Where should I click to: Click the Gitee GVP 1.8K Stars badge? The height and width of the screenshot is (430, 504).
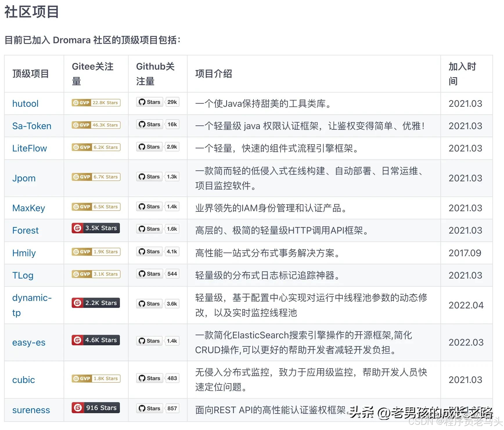pyautogui.click(x=96, y=378)
